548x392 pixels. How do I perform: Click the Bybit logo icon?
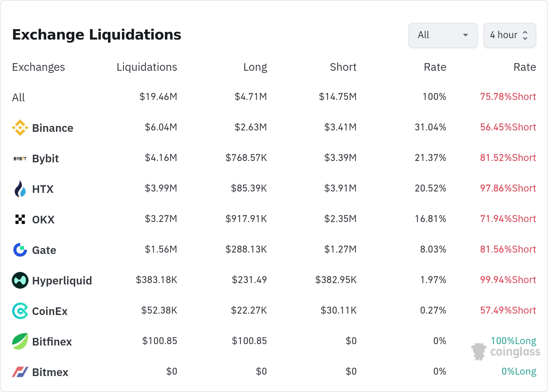20,159
